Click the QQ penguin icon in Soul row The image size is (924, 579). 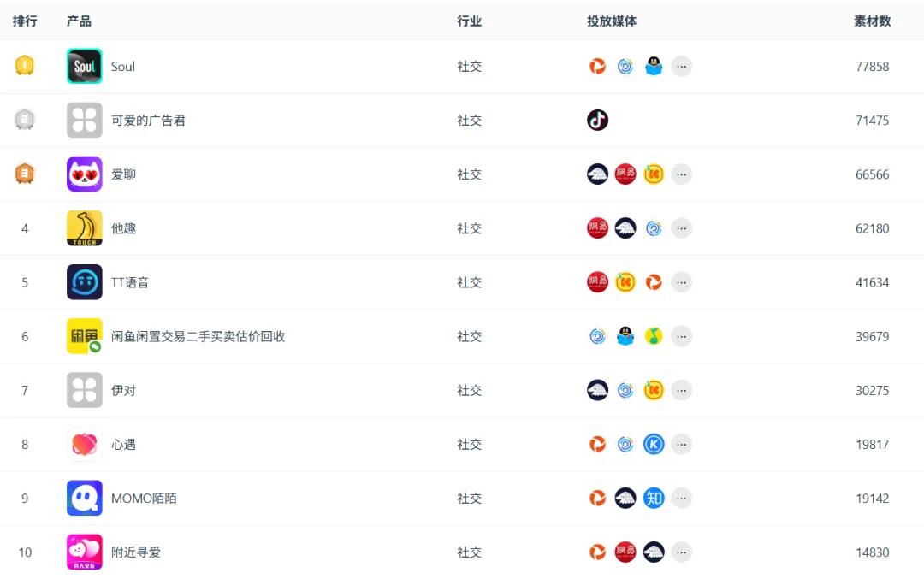(x=654, y=66)
